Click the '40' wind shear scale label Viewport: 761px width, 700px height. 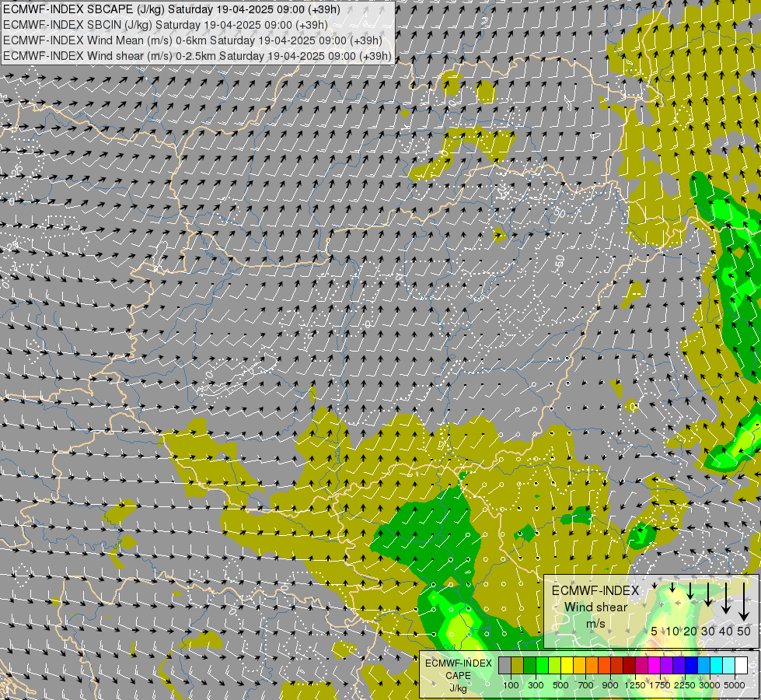pos(726,631)
